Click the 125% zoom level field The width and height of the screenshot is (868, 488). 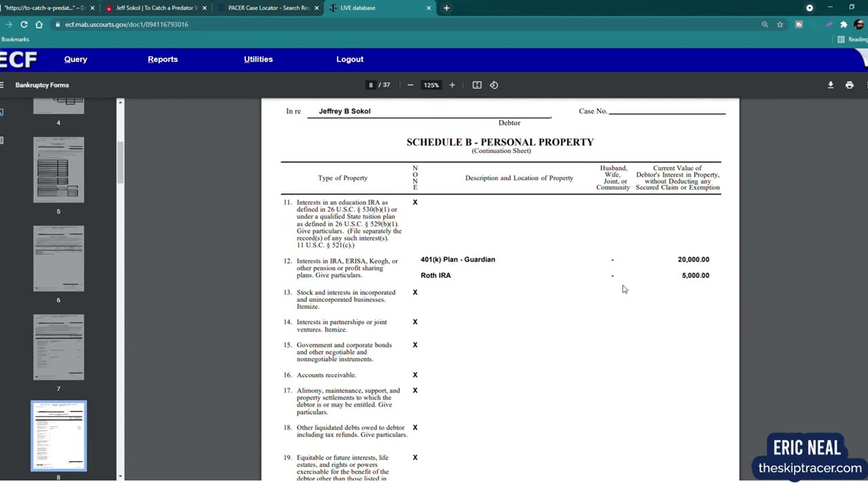point(431,85)
